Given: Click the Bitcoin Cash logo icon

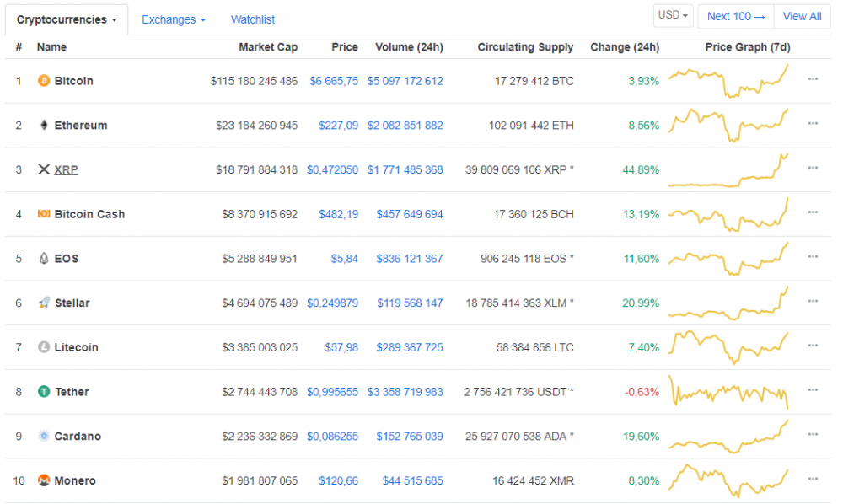Looking at the screenshot, I should 44,214.
